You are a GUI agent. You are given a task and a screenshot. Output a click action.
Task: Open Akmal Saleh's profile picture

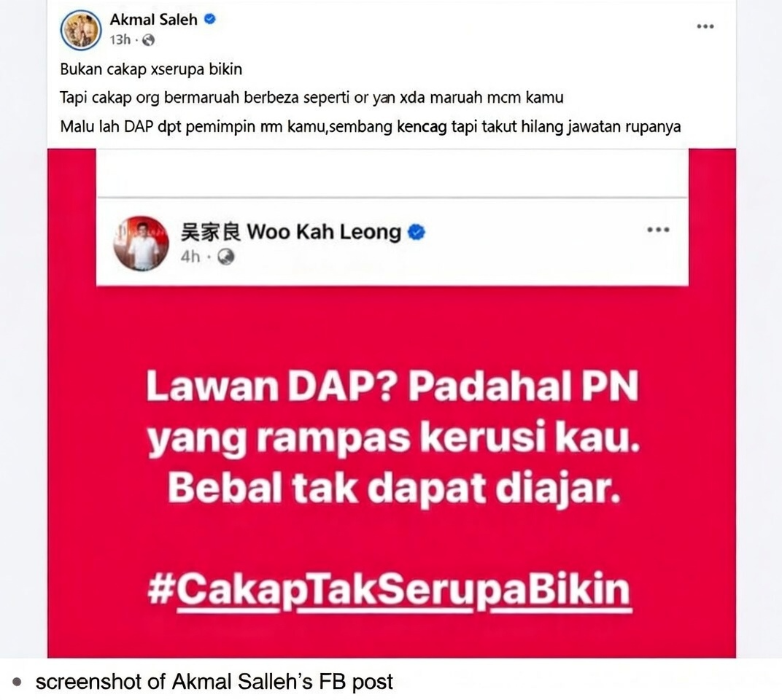click(x=81, y=30)
